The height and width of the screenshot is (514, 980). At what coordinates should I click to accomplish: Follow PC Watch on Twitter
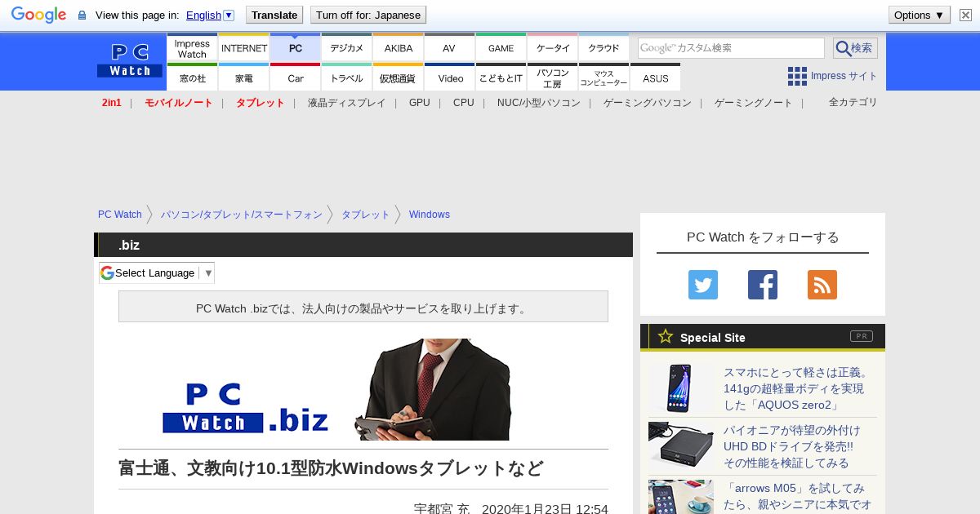[x=703, y=285]
